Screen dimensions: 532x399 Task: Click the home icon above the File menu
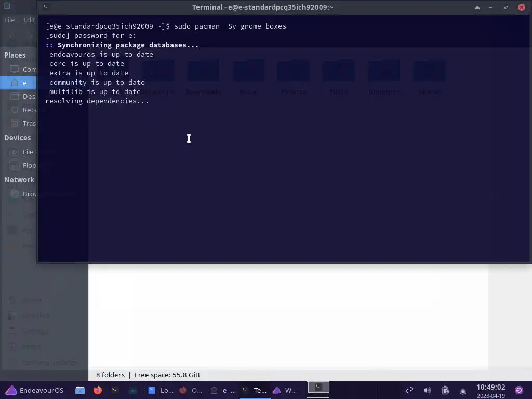coord(7,5)
